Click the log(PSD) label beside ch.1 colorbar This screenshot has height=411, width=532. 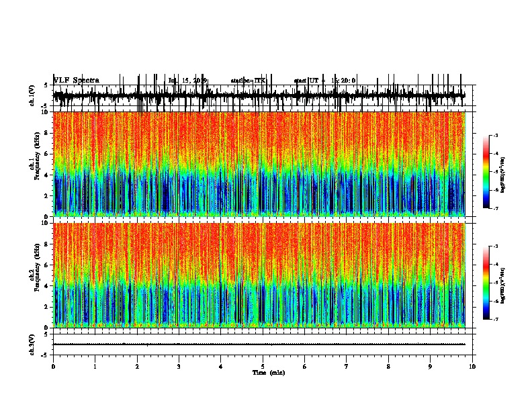pos(503,175)
